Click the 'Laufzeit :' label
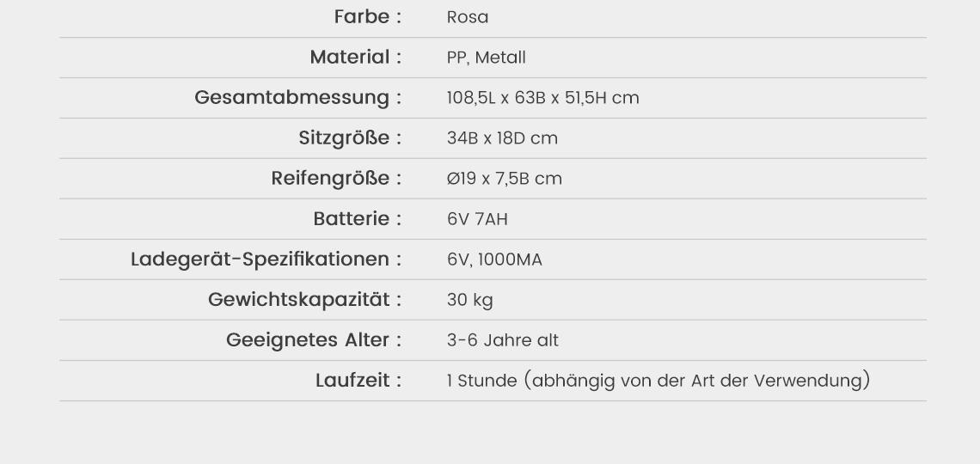980x464 pixels. [358, 381]
